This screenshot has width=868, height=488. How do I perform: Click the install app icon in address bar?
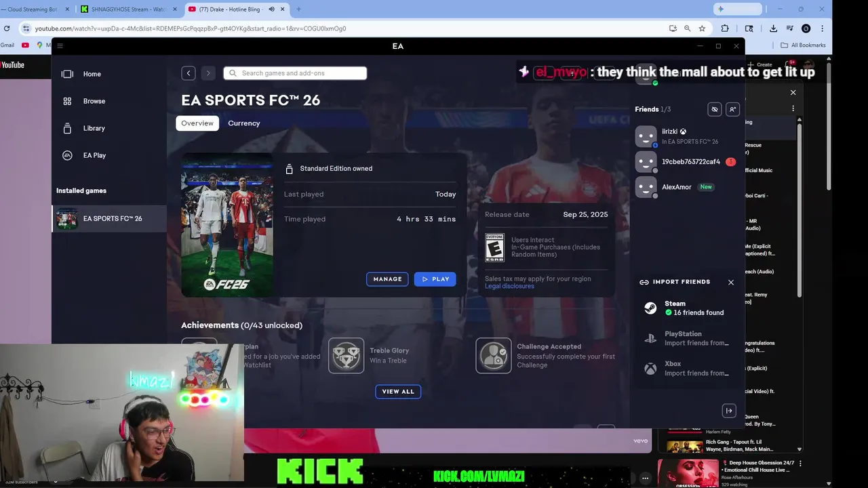click(x=673, y=28)
